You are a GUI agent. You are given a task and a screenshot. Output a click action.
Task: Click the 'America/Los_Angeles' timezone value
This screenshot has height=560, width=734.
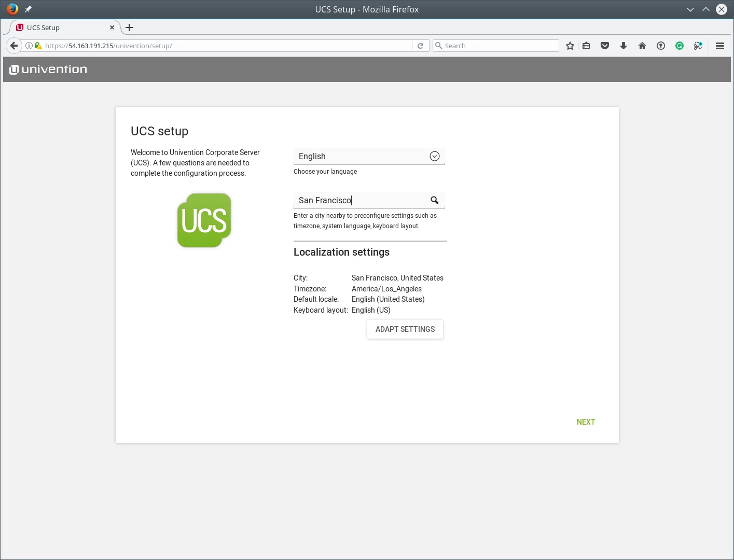click(386, 289)
